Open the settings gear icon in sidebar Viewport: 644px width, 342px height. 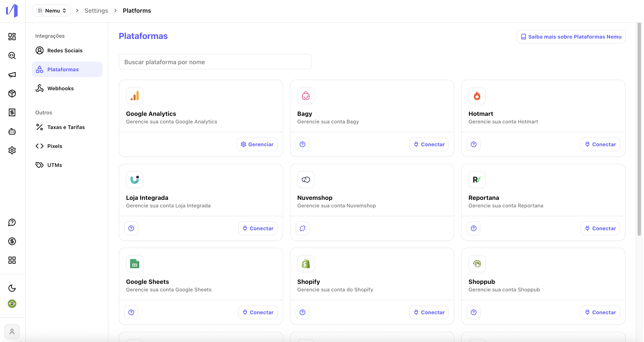click(12, 151)
